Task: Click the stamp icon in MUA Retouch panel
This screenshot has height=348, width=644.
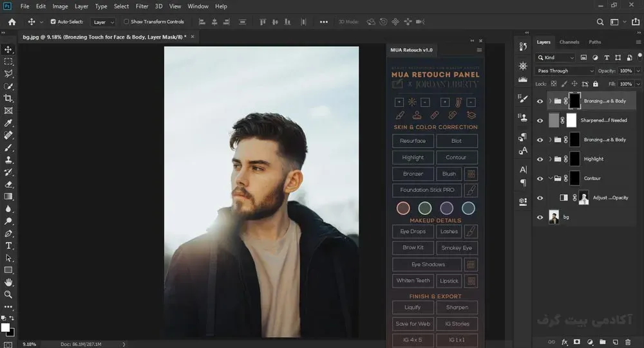Action: pyautogui.click(x=417, y=115)
